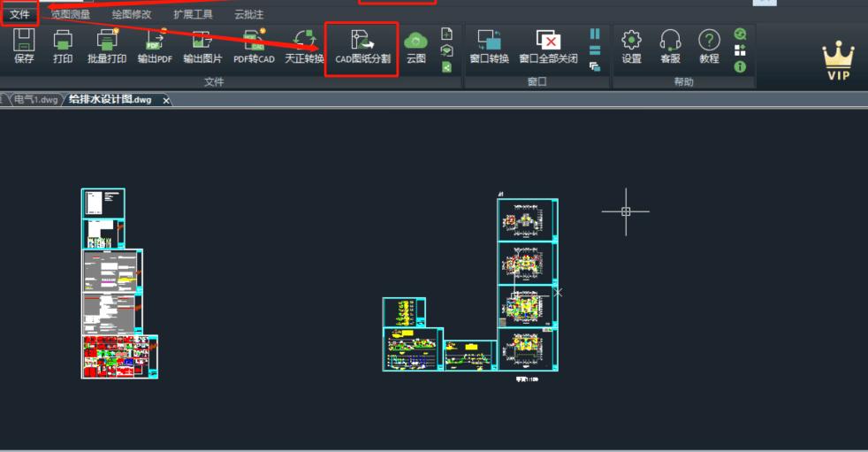Viewport: 868px width, 452px height.
Task: Switch to 绘图修改 ribbon tab
Action: pos(132,14)
